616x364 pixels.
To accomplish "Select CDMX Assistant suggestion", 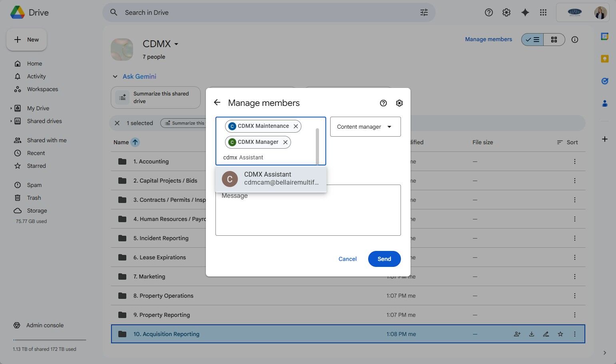I will [x=271, y=179].
